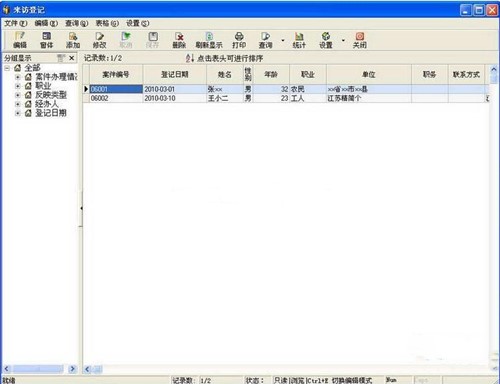Open dropdown arrow next to 查询

click(283, 40)
